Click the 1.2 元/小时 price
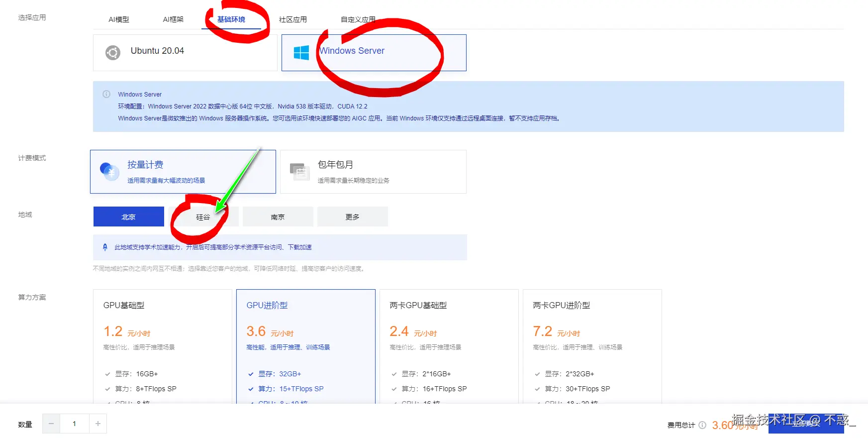 click(127, 331)
